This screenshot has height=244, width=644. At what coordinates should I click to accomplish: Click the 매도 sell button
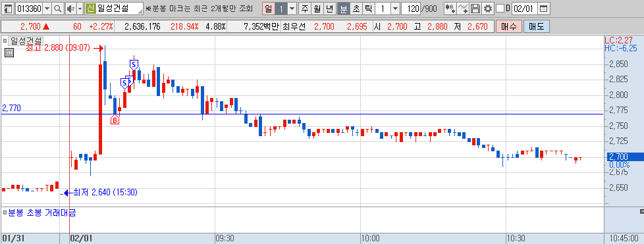coord(537,27)
